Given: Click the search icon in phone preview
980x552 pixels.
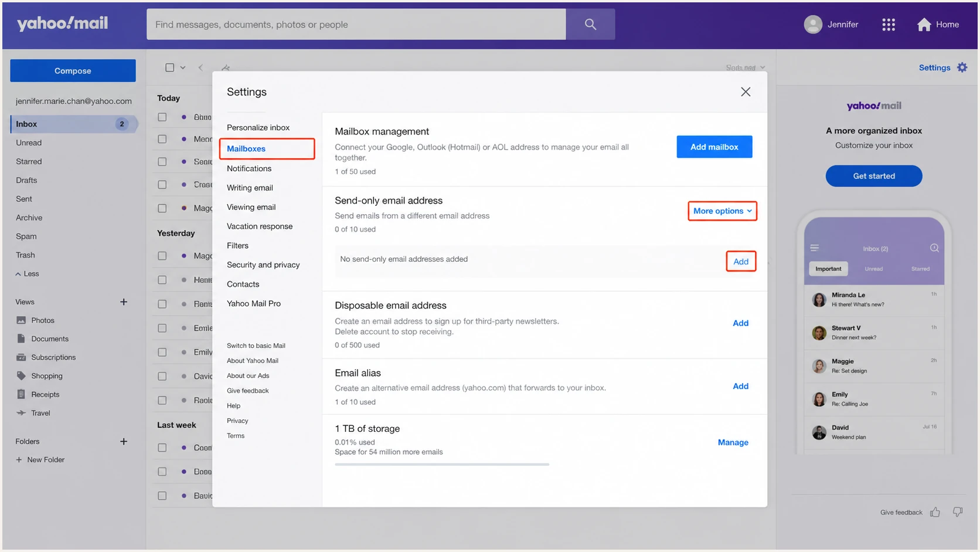Looking at the screenshot, I should (934, 248).
